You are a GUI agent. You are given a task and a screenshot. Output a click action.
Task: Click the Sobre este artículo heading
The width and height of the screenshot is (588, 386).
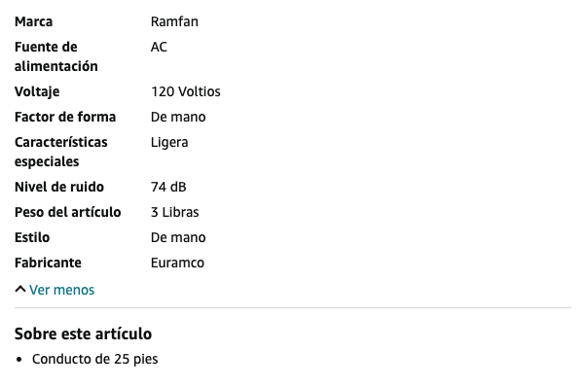pos(84,333)
